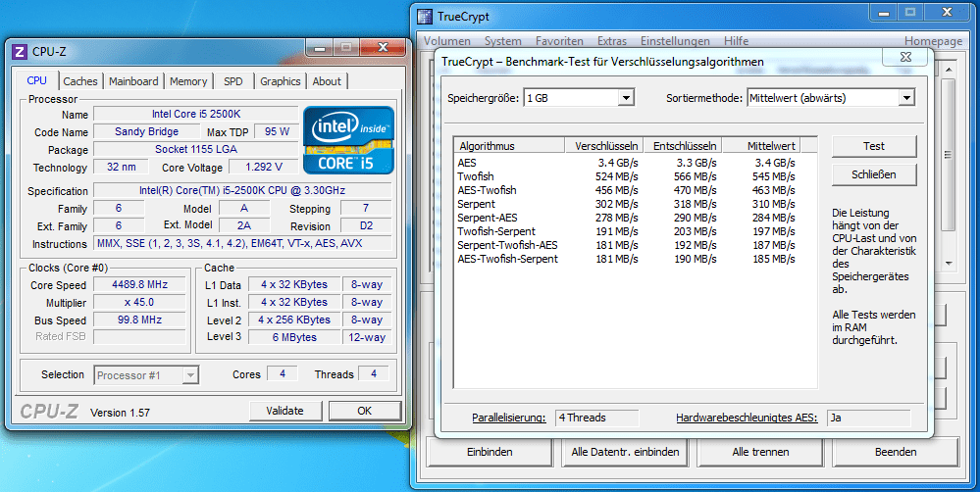Click the scrollbar down arrow in TrueCrypt
The image size is (980, 492).
point(949,264)
